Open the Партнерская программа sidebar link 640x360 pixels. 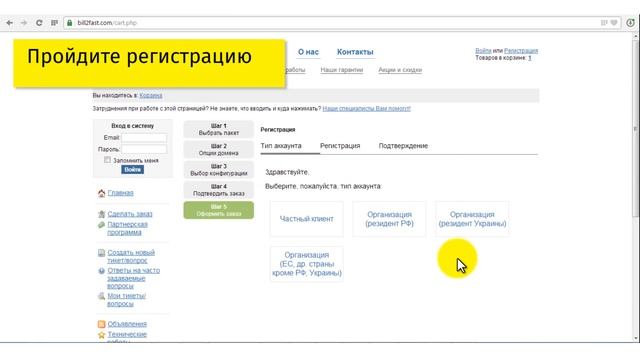127,229
